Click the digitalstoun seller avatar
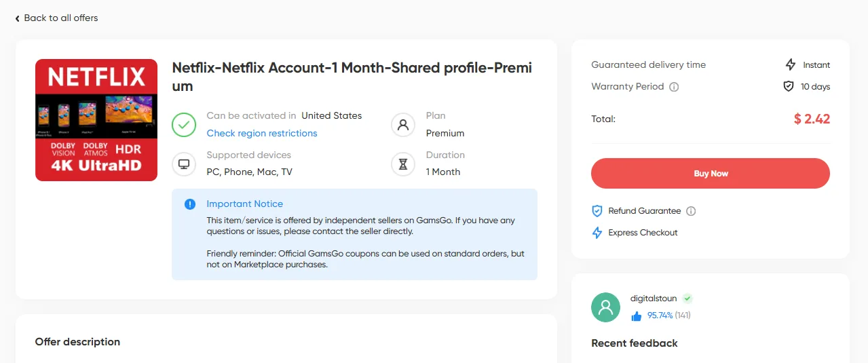 (605, 307)
